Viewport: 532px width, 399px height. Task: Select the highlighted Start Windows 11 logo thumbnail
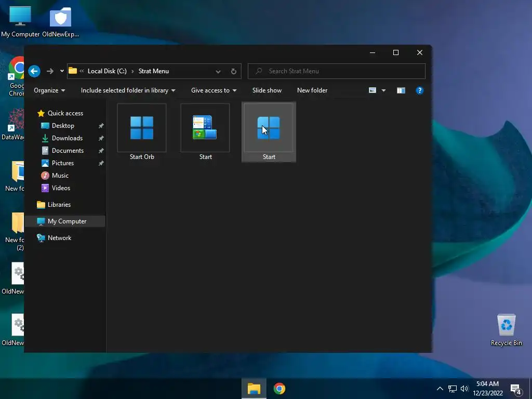click(x=269, y=128)
